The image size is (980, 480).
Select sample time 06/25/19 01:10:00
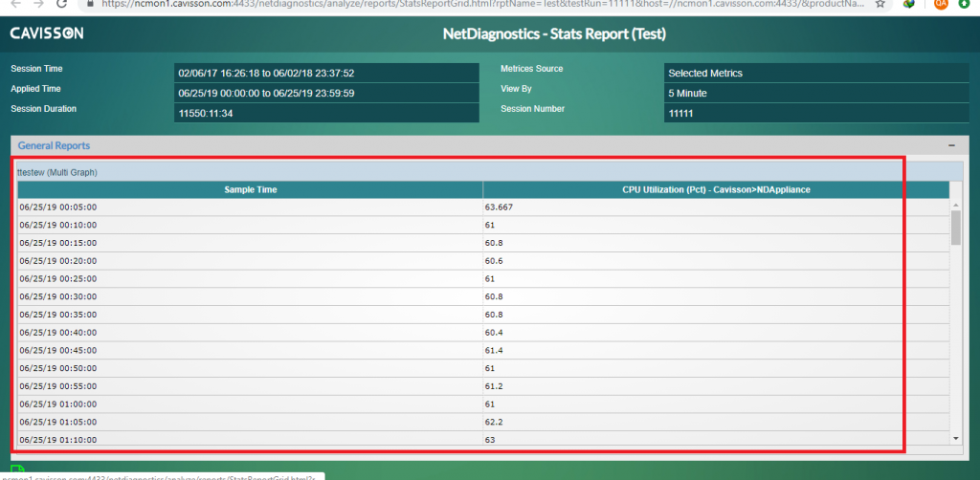coord(58,440)
